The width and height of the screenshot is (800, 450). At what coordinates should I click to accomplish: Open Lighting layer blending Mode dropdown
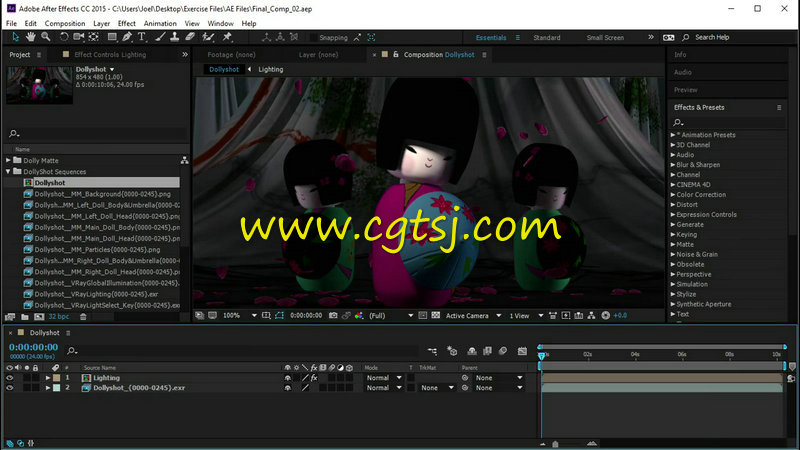[x=384, y=378]
